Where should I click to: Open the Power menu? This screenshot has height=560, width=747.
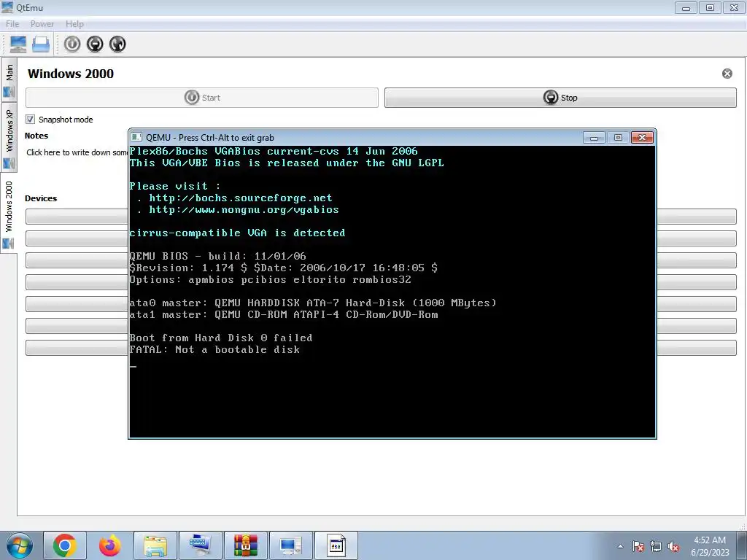(x=42, y=24)
